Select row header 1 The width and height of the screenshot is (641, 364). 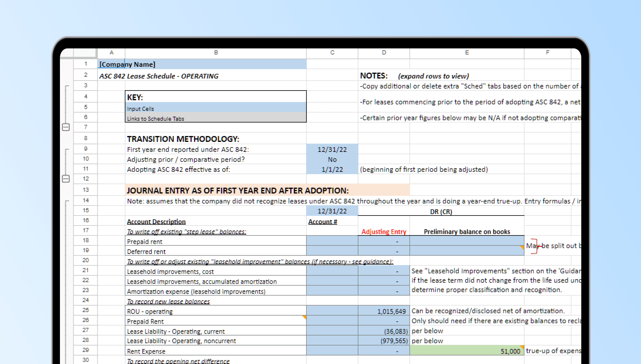point(86,64)
